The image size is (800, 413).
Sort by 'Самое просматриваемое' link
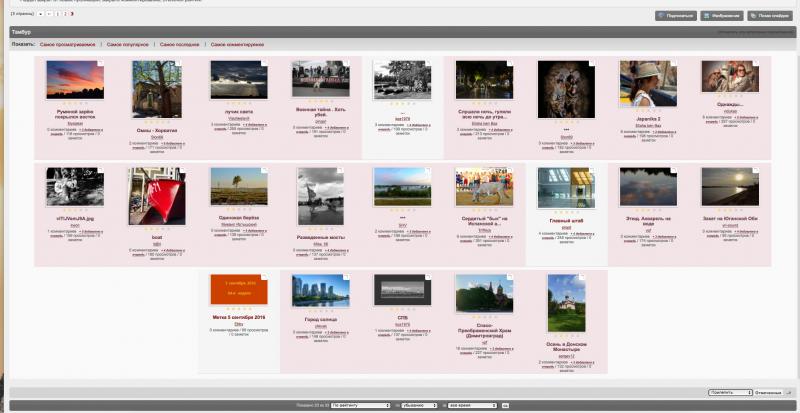point(67,45)
